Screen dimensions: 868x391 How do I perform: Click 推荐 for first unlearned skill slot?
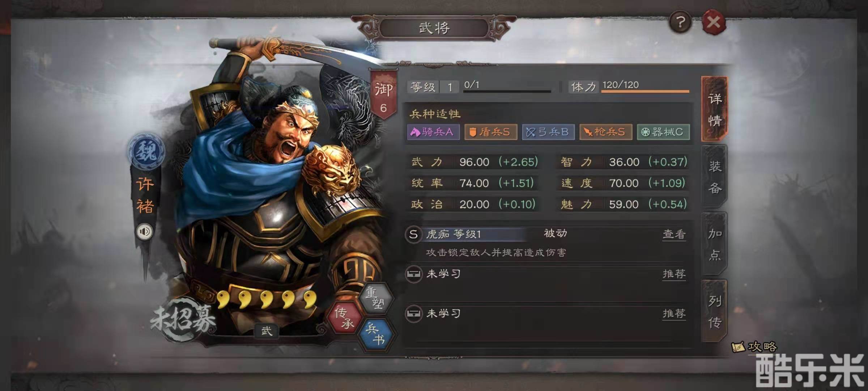(x=674, y=274)
